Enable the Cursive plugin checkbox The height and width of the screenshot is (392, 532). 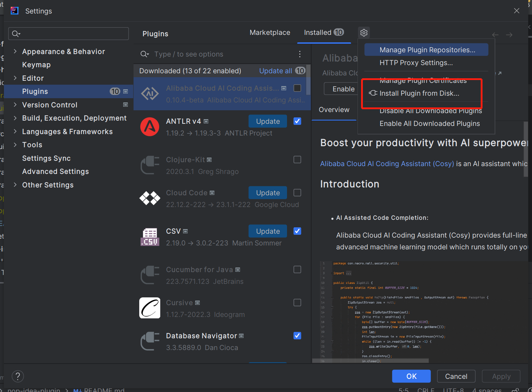pos(297,302)
